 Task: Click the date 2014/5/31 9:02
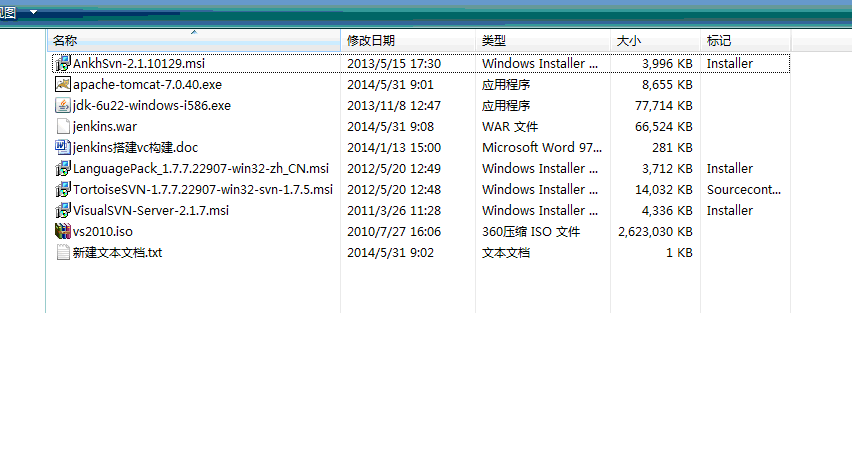390,253
